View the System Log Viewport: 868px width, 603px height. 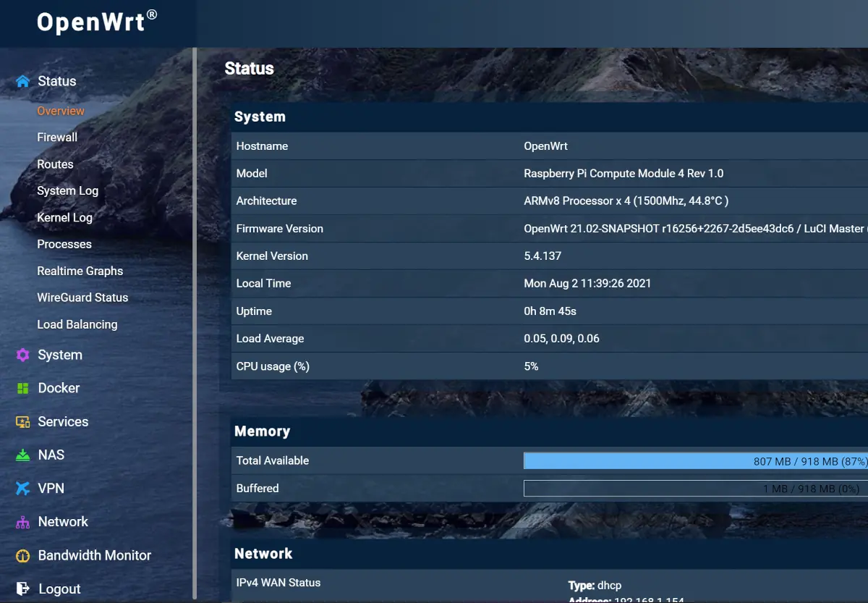[67, 190]
